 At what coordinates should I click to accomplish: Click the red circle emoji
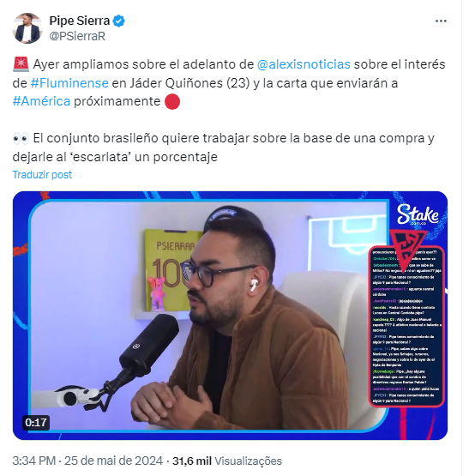(172, 101)
